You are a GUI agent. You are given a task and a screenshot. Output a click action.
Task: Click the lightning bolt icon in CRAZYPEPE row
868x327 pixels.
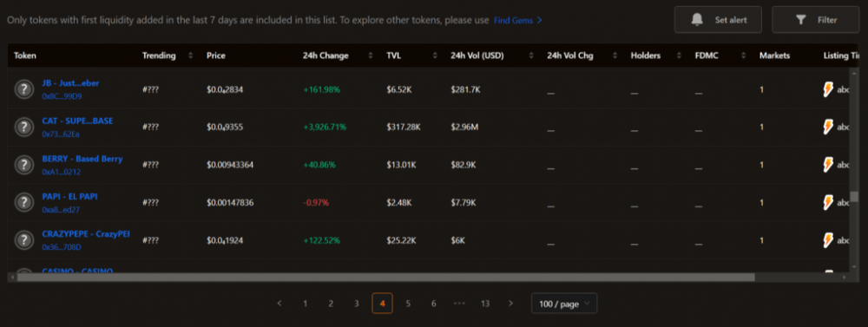point(828,240)
